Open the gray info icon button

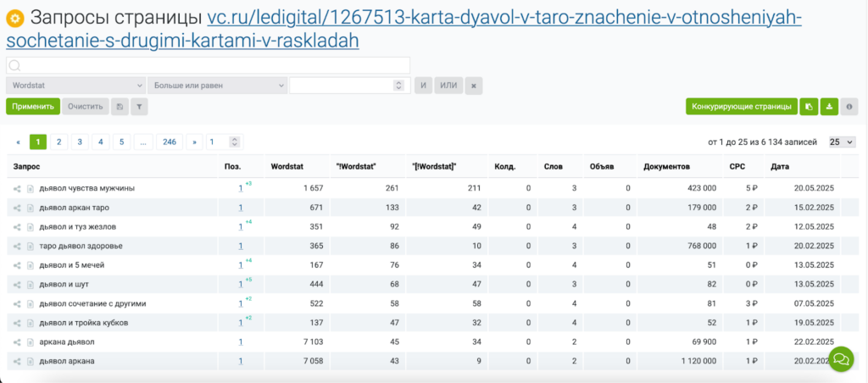click(x=849, y=107)
